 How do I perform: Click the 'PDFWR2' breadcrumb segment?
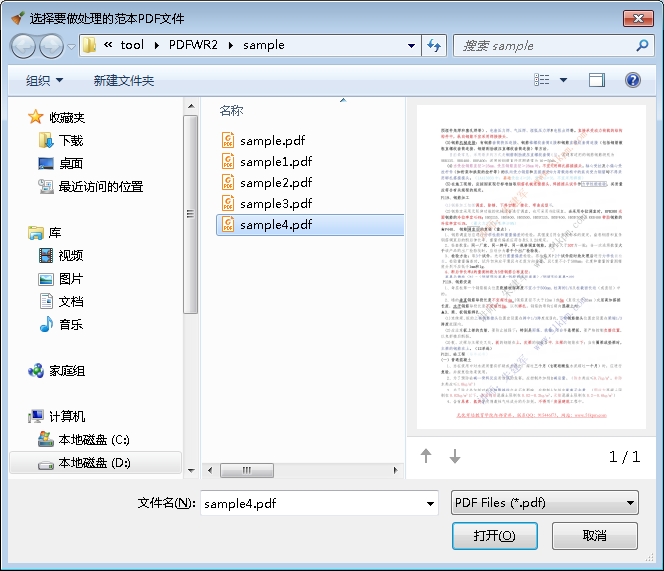[193, 45]
